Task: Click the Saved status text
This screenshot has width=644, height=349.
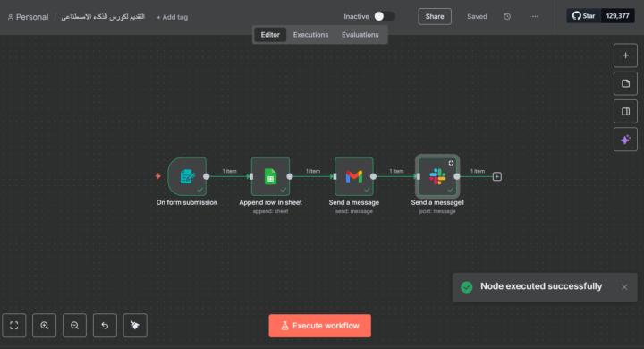Action: point(477,17)
